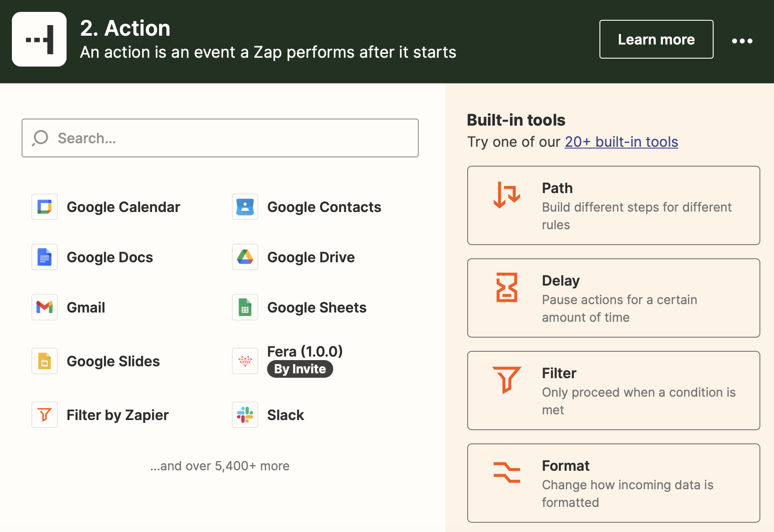The height and width of the screenshot is (532, 774).
Task: Click 'Change how incoming data is formatted' text
Action: [628, 494]
